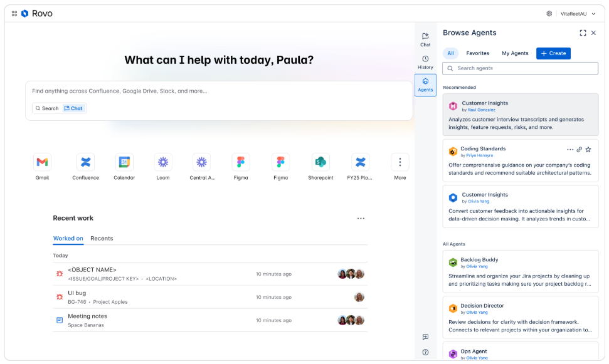The image size is (609, 364).
Task: Click the UI bug issue icon
Action: pyautogui.click(x=60, y=297)
